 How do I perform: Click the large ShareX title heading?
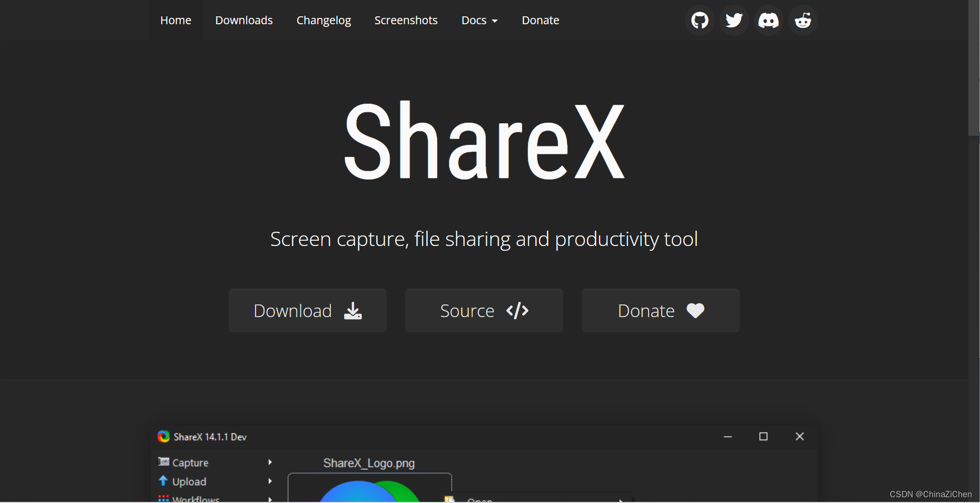(484, 141)
